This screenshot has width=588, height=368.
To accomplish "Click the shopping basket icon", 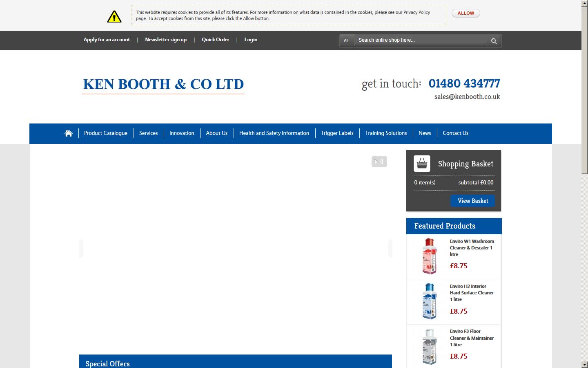I will click(x=422, y=163).
